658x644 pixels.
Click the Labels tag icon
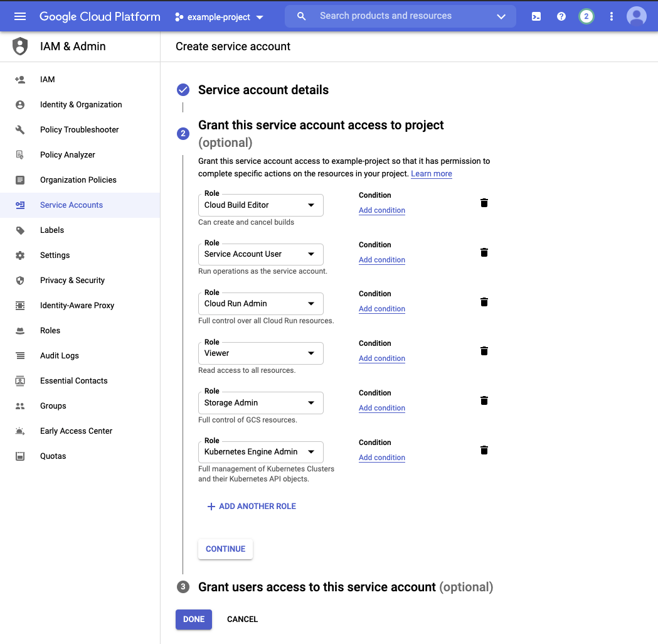pyautogui.click(x=19, y=230)
